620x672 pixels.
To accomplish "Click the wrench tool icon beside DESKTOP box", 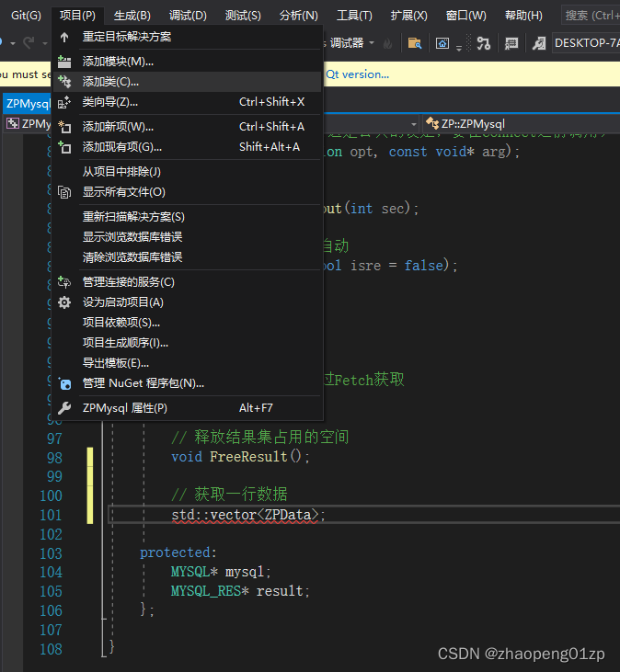I will (539, 43).
